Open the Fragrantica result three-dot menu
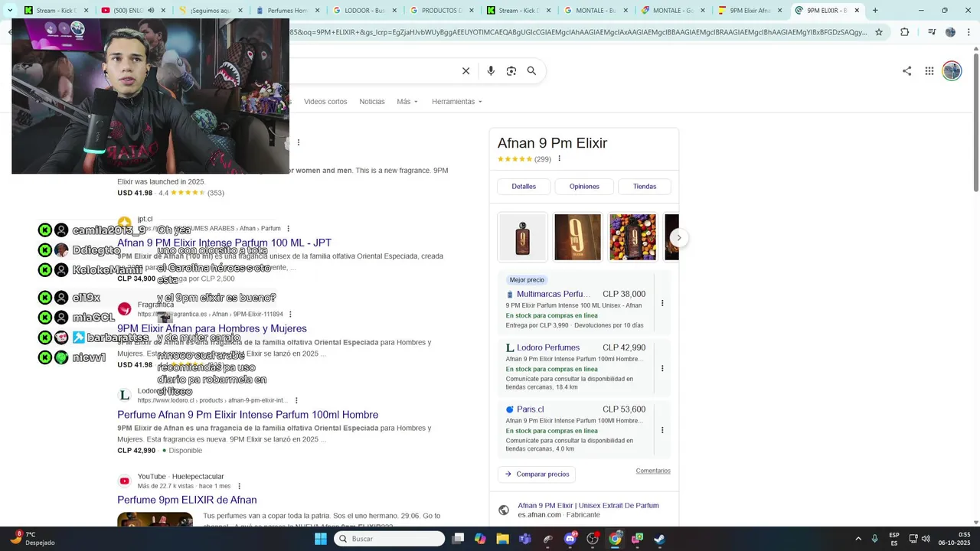 [290, 315]
